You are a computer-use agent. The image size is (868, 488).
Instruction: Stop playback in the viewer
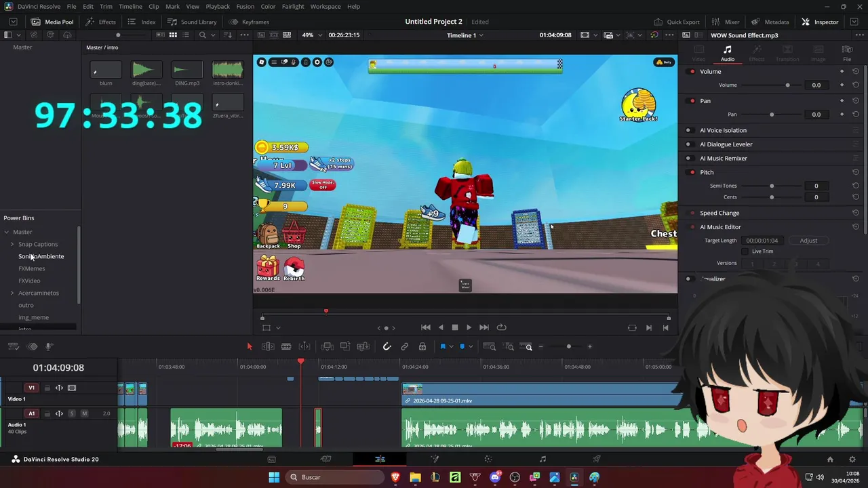click(454, 327)
